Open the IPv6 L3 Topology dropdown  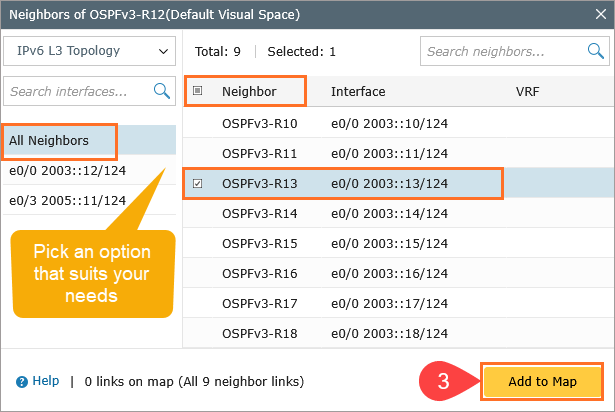pyautogui.click(x=89, y=51)
